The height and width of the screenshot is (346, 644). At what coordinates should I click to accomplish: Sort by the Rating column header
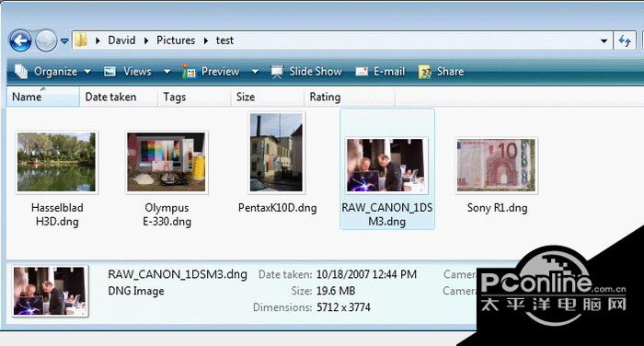pos(350,97)
